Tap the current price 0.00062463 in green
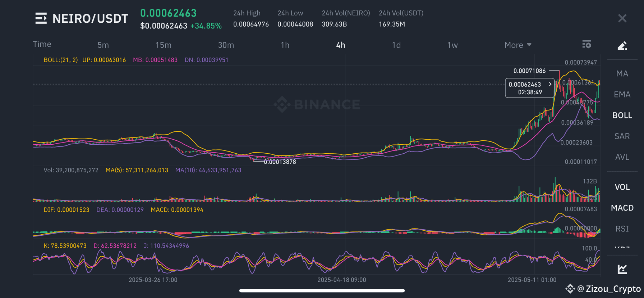 (x=168, y=13)
